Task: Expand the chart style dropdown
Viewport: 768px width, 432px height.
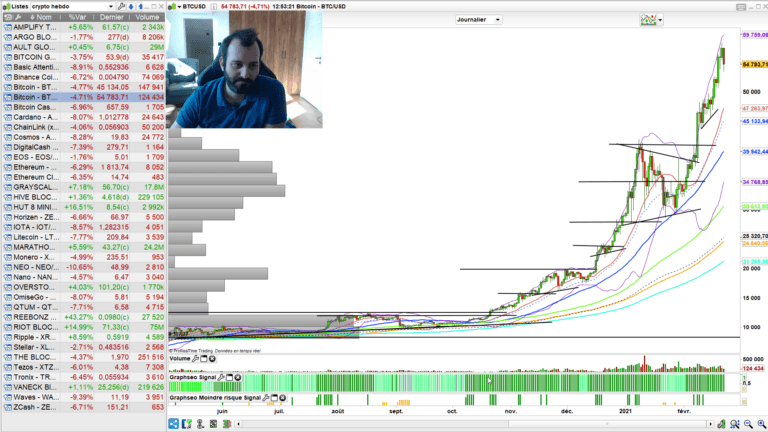Action: pos(662,19)
